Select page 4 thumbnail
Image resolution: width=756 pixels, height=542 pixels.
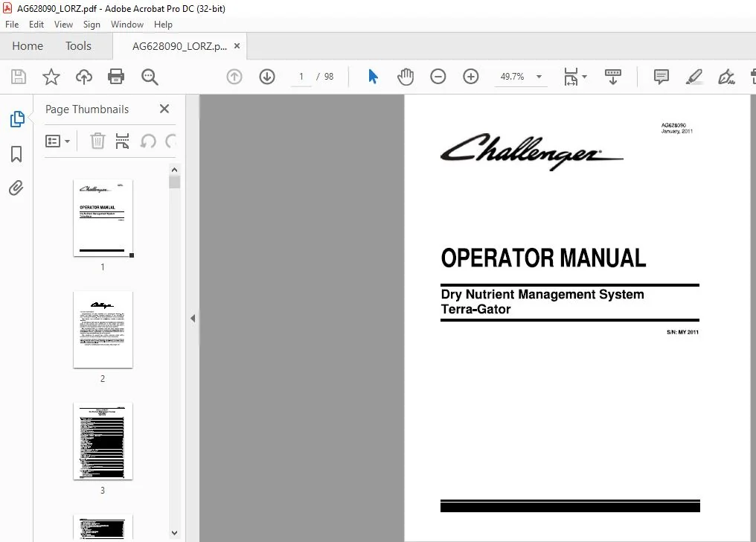103,528
